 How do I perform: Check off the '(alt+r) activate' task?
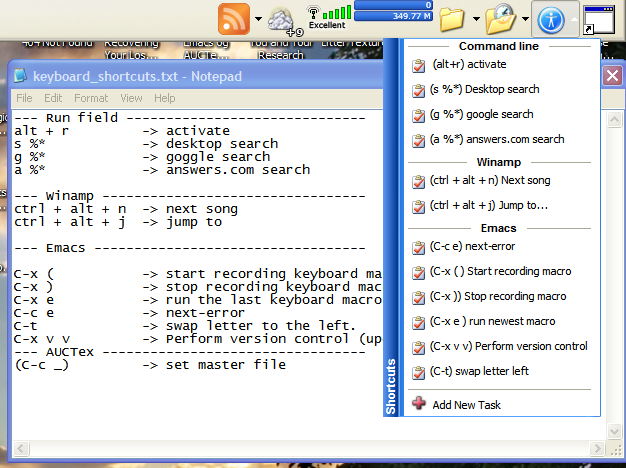(419, 66)
